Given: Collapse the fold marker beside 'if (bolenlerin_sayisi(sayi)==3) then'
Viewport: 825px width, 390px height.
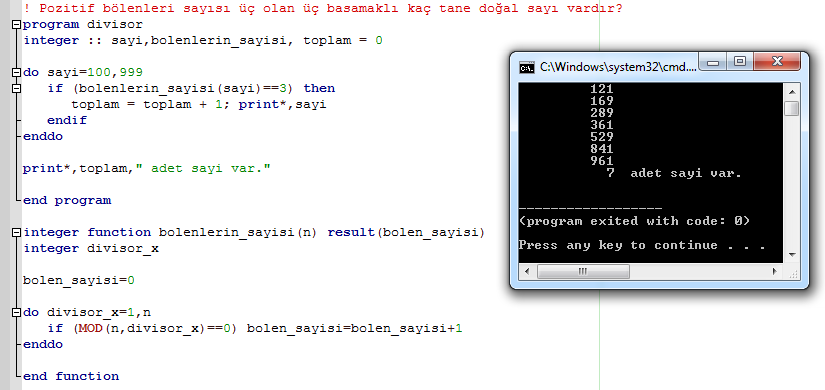Looking at the screenshot, I should [x=17, y=88].
